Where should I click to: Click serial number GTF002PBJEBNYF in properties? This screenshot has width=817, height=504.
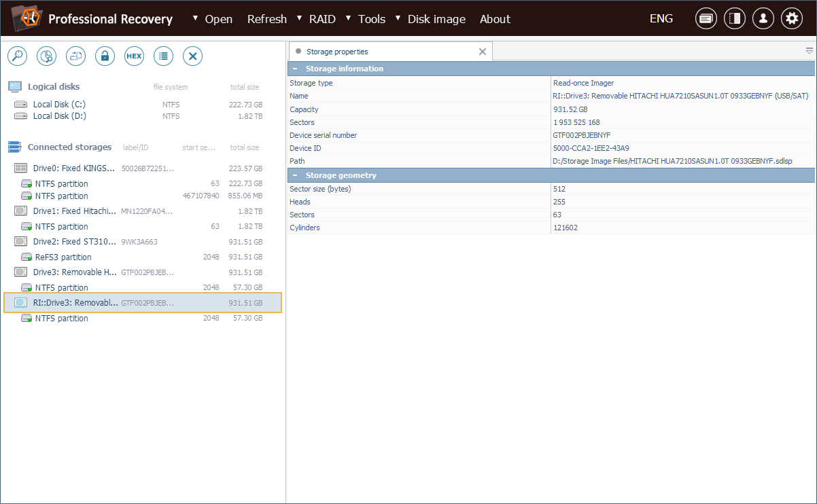pos(582,135)
